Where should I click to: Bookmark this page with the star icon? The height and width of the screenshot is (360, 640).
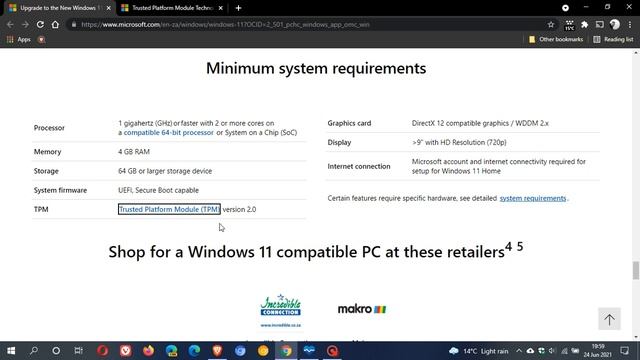pyautogui.click(x=551, y=24)
